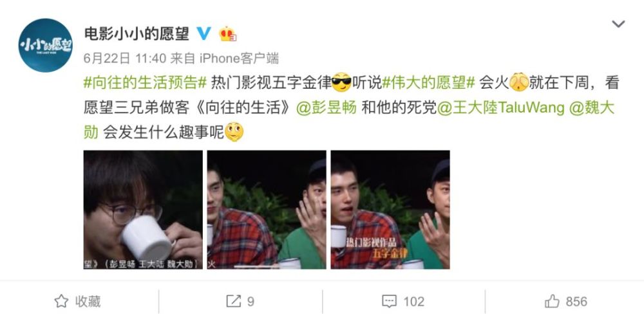Open comments via speech bubble icon
The image size is (644, 319).
point(389,302)
